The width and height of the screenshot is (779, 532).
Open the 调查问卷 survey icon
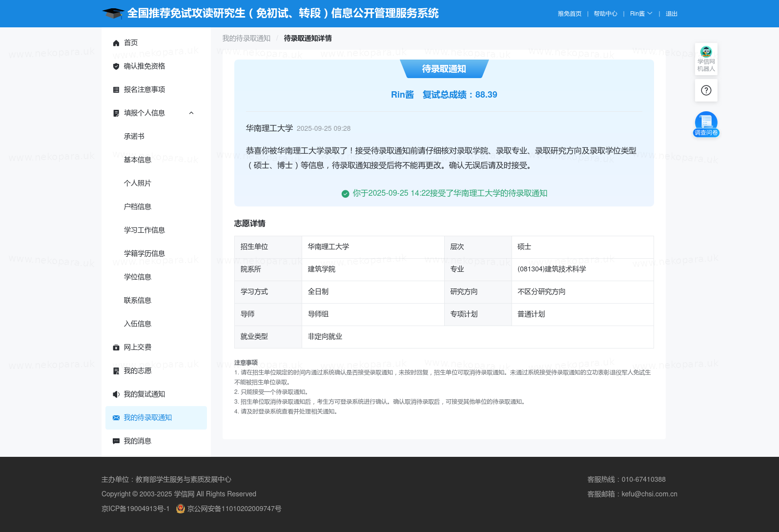coord(706,124)
